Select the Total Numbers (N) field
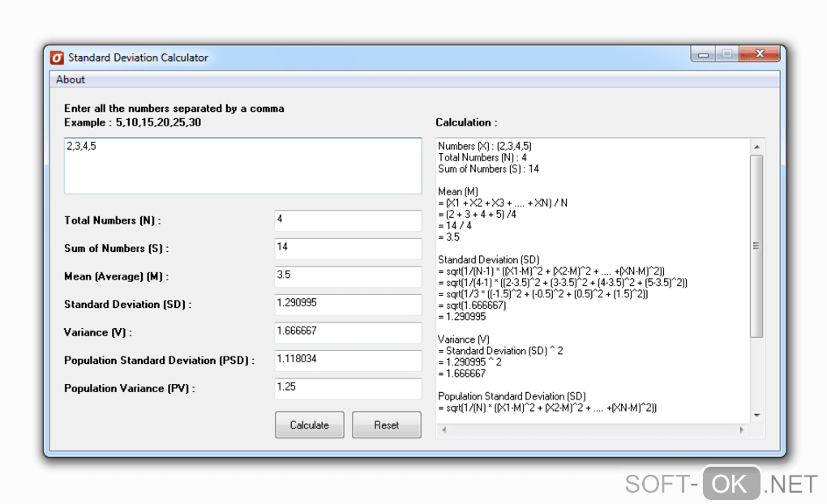 pyautogui.click(x=348, y=220)
